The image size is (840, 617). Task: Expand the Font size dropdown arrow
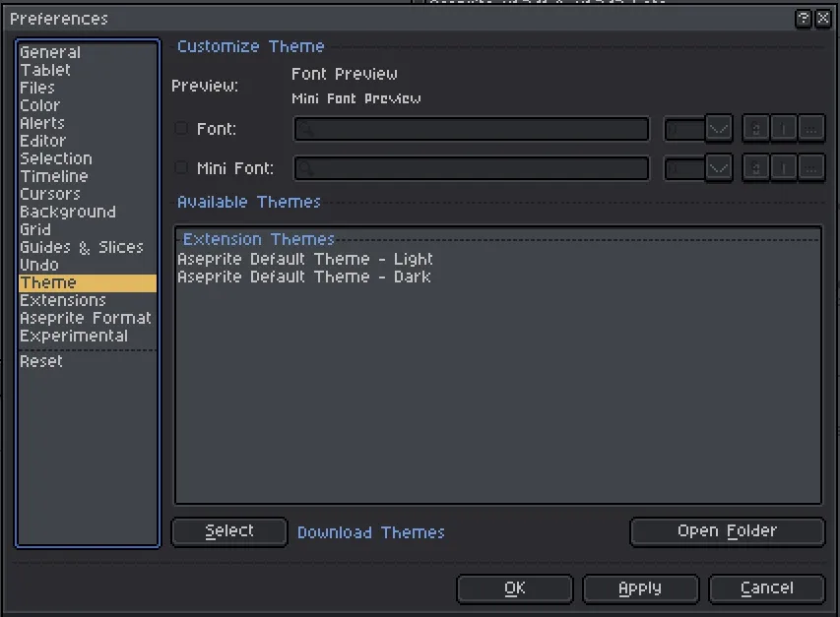pos(719,129)
